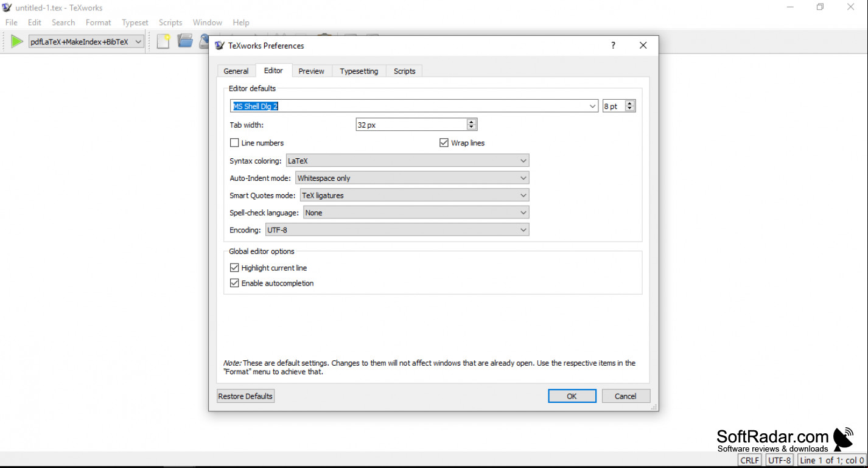Open the Search menu
The height and width of the screenshot is (468, 868).
tap(63, 23)
